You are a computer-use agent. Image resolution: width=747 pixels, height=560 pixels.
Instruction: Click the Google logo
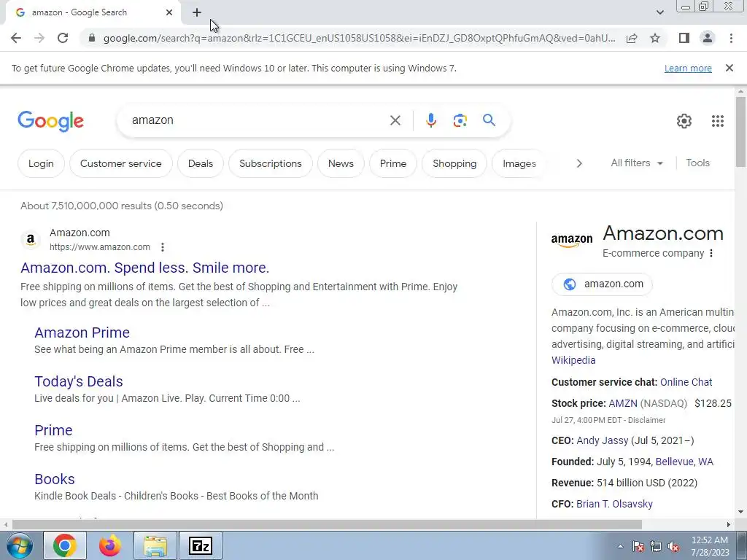pos(50,121)
